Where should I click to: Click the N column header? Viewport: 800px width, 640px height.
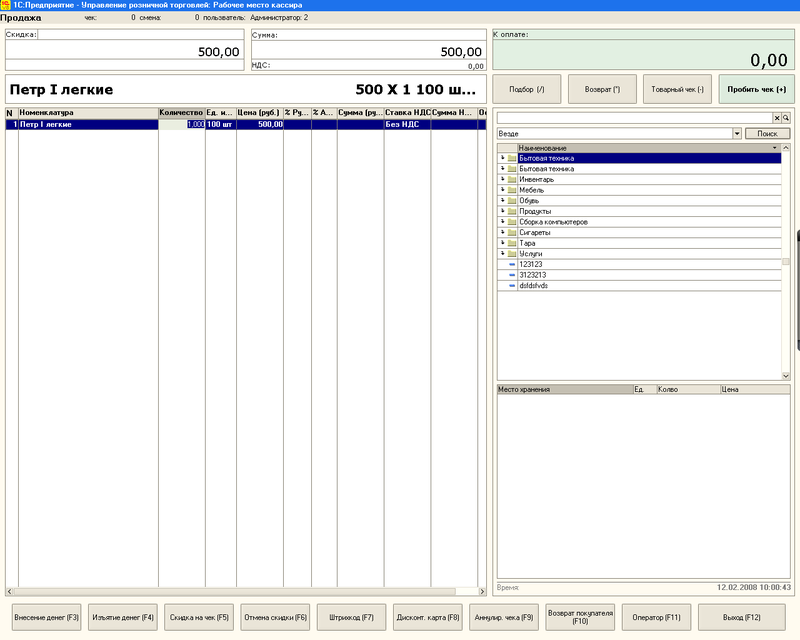12,113
